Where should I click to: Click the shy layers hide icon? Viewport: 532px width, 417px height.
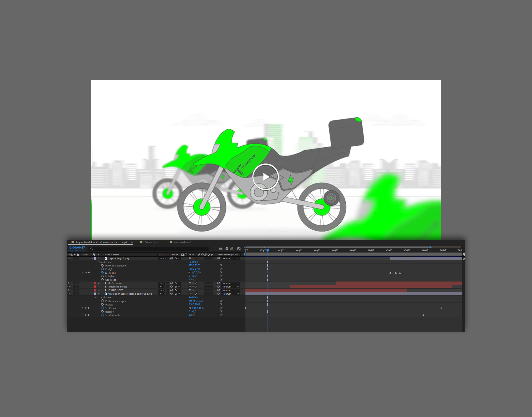pyautogui.click(x=221, y=249)
